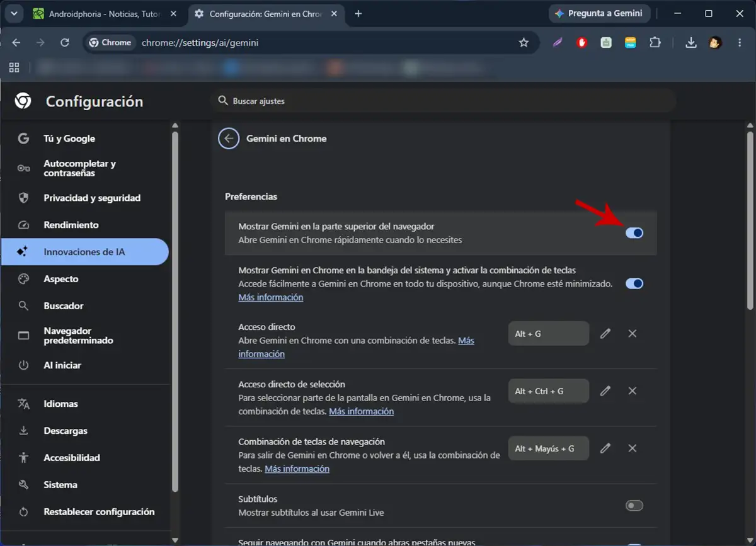The image size is (756, 546).
Task: Open Chrome's three-dot menu
Action: click(740, 43)
